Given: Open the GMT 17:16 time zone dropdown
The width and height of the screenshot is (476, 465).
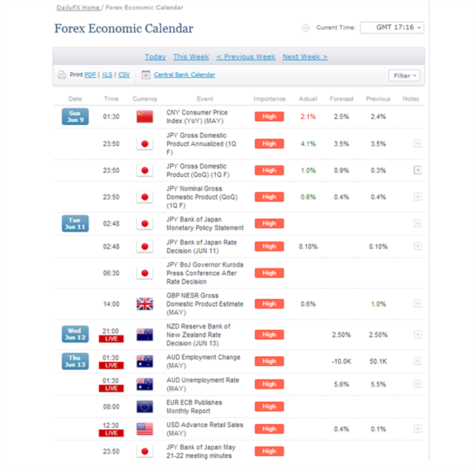Looking at the screenshot, I should (x=392, y=27).
